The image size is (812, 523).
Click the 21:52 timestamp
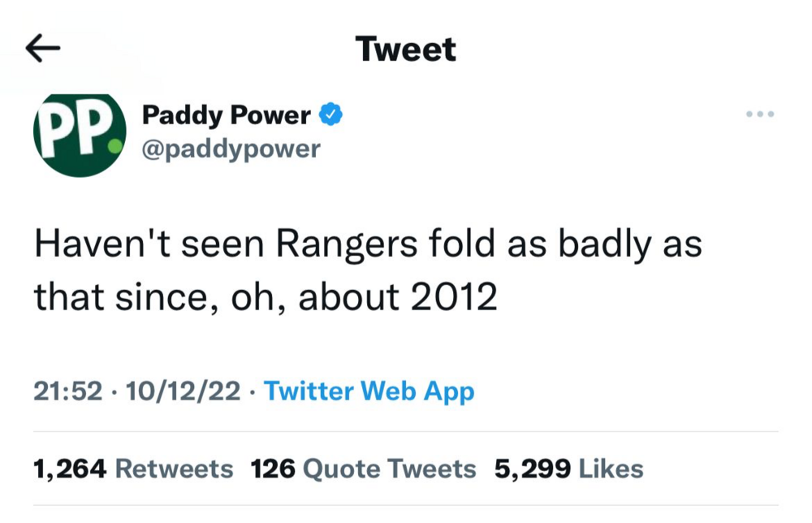tap(68, 391)
